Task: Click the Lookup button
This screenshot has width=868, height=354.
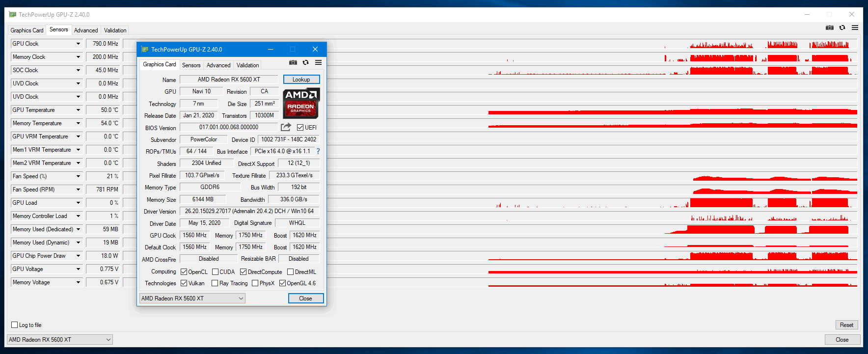Action: (x=301, y=80)
